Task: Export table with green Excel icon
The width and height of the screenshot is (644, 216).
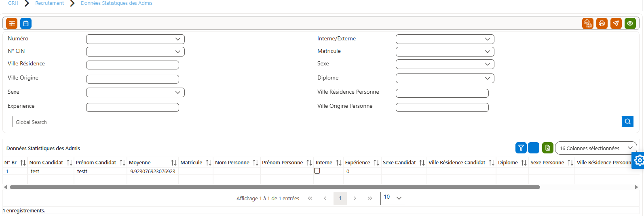Action: coord(548,148)
